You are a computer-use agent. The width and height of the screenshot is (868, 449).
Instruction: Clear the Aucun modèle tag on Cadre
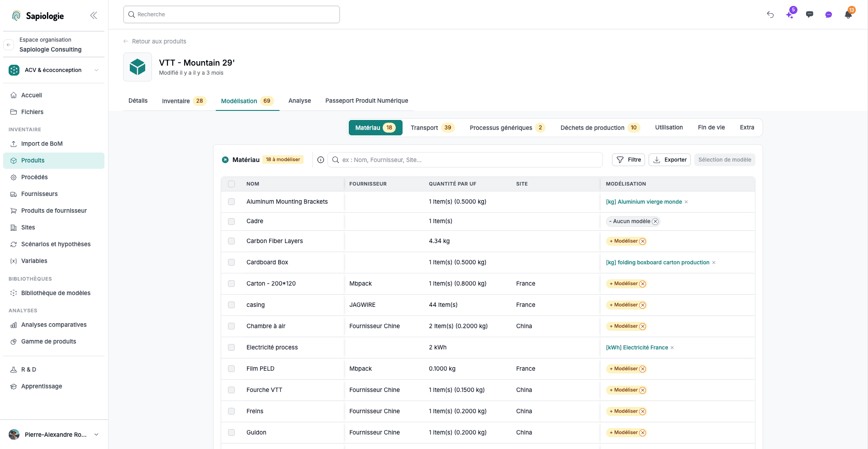[x=655, y=221]
